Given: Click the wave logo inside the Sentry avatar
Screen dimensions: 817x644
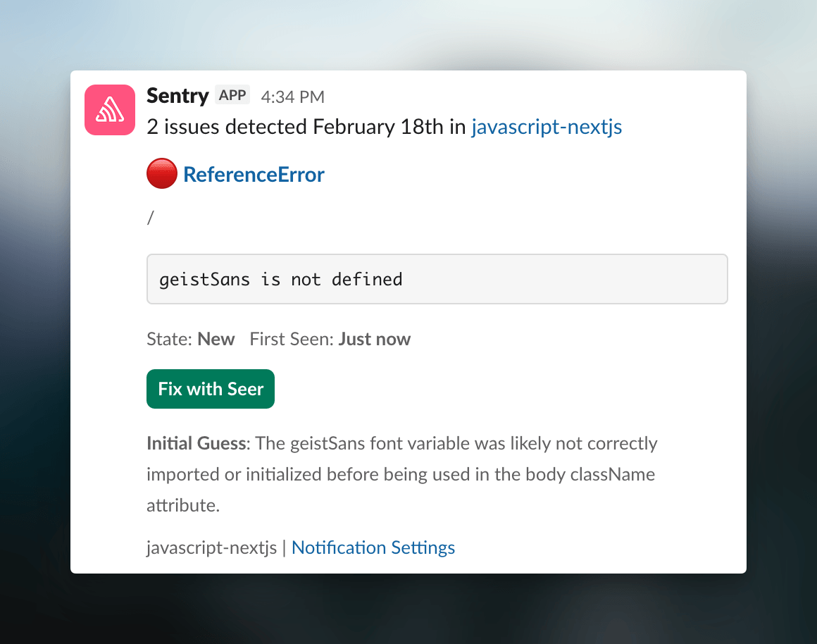Looking at the screenshot, I should [x=109, y=109].
